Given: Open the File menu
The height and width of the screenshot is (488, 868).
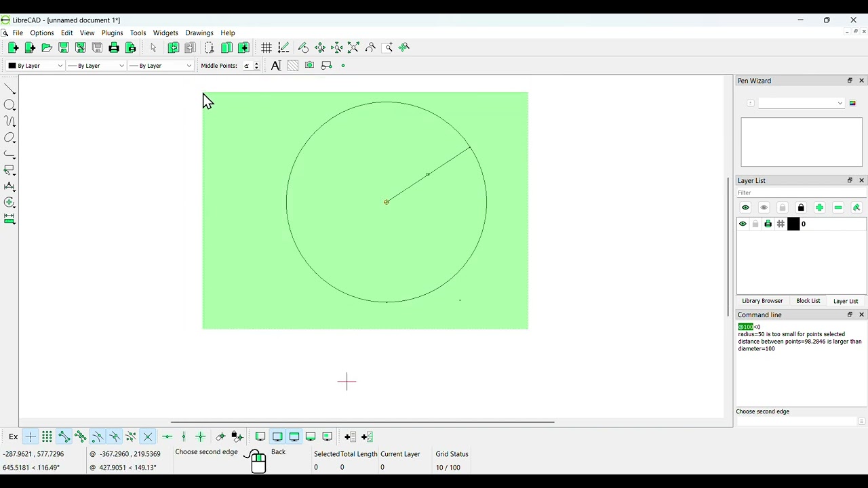Looking at the screenshot, I should point(18,33).
